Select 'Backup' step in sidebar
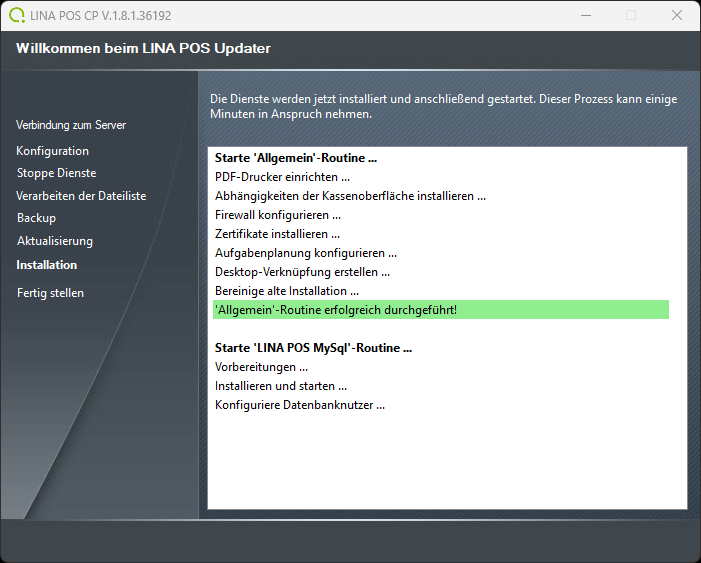 pyautogui.click(x=36, y=218)
